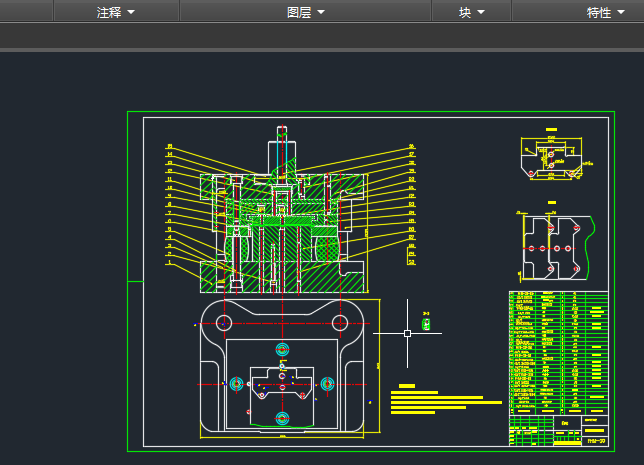
Task: Open the 块 panel flyout
Action: (x=471, y=12)
